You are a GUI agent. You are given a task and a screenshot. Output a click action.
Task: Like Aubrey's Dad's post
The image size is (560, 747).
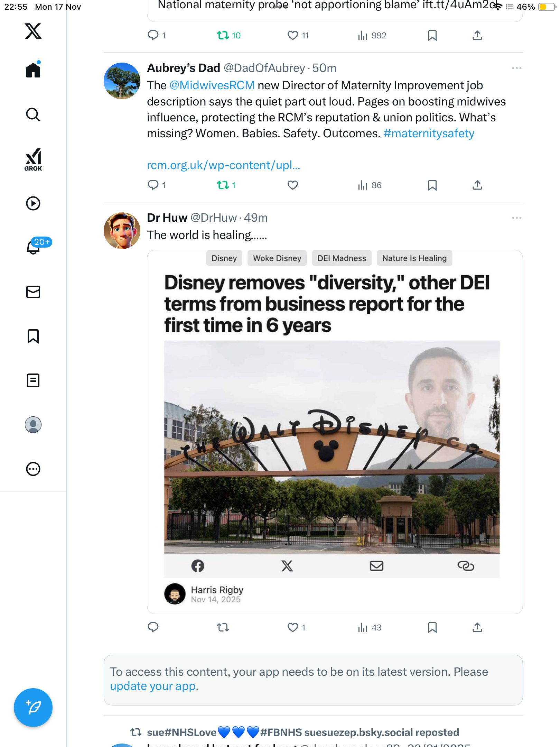pyautogui.click(x=293, y=185)
